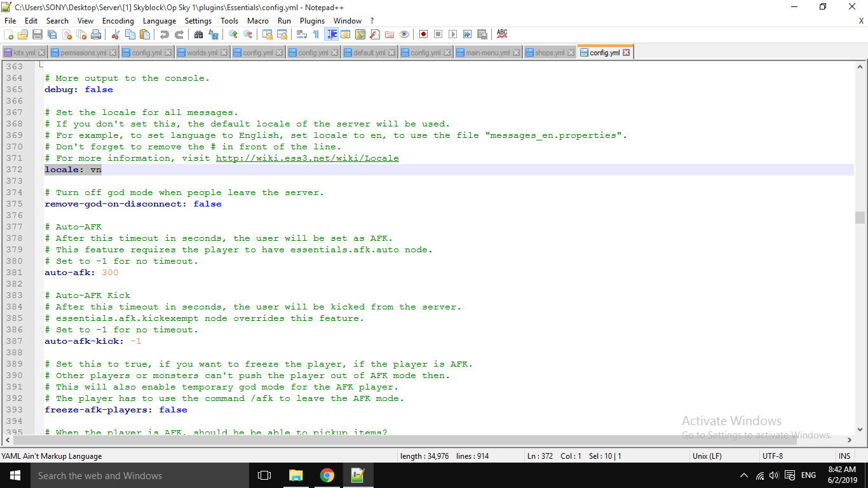868x488 pixels.
Task: Click the New file toolbar icon
Action: 9,34
